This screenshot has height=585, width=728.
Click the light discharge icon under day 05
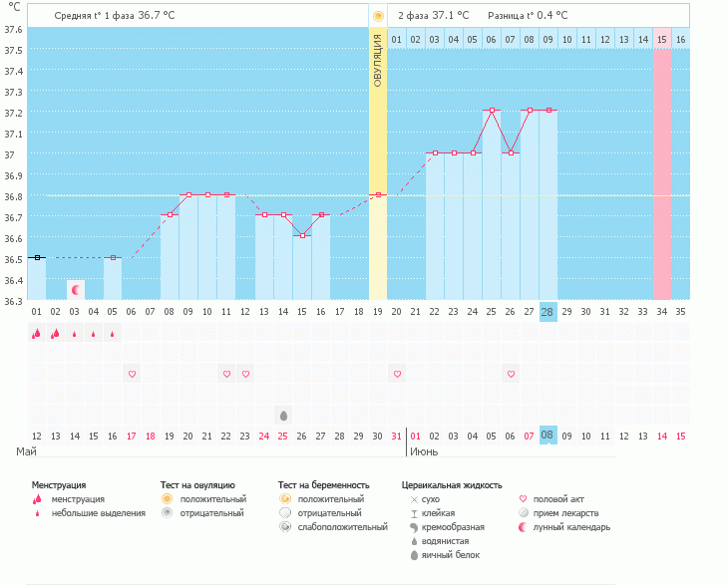tap(113, 335)
